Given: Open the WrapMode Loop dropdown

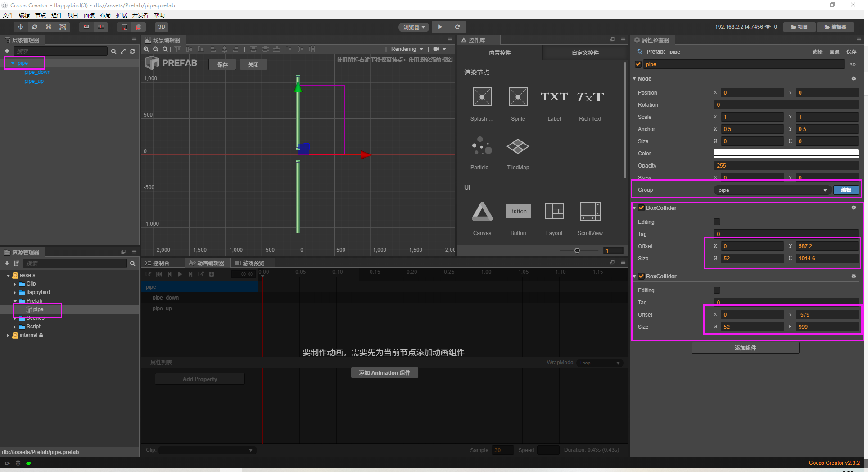Looking at the screenshot, I should (x=600, y=363).
